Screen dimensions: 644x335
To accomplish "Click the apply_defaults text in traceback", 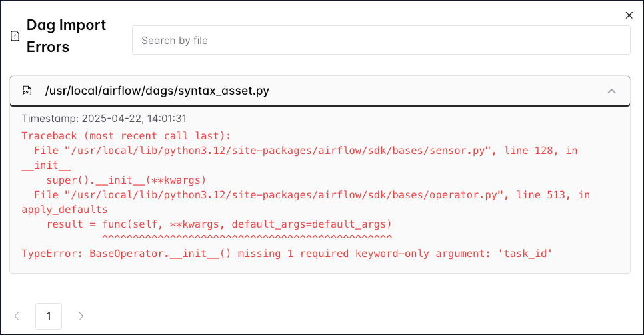I will (x=64, y=210).
